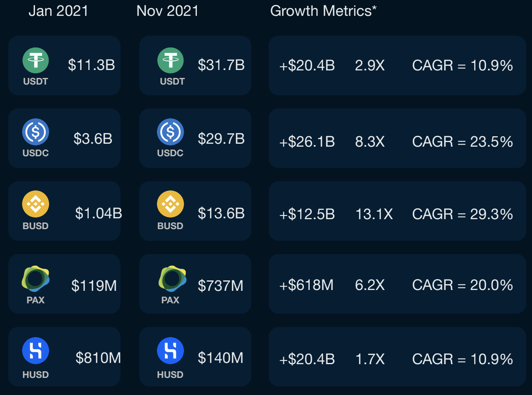Click the USDT icon under Jan 2021
This screenshot has width=532, height=395.
click(x=35, y=60)
